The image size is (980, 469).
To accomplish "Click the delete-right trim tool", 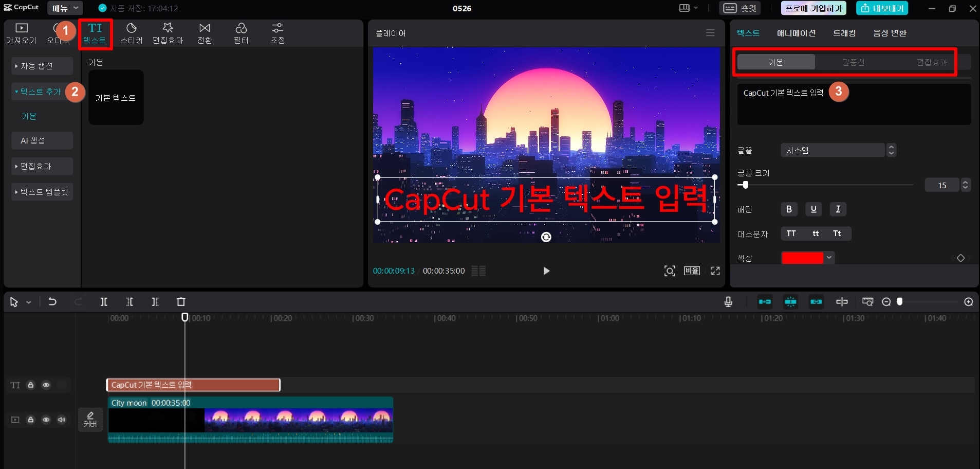I will (x=155, y=302).
